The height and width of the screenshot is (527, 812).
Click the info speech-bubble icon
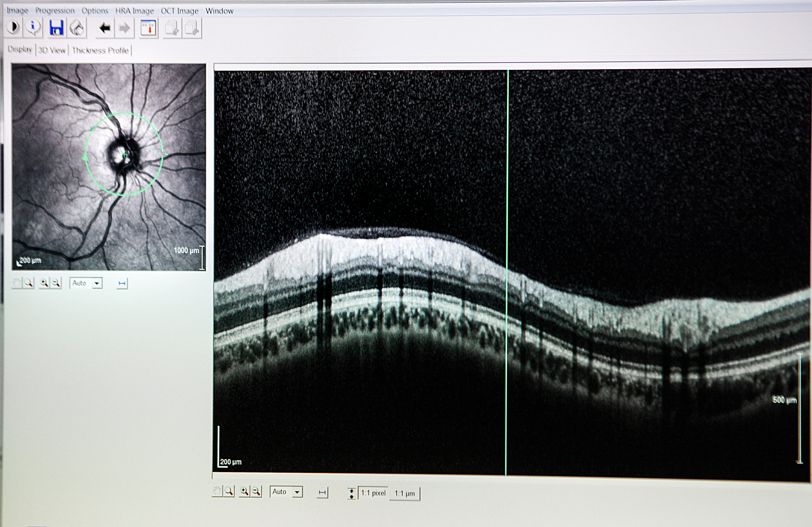click(x=33, y=28)
